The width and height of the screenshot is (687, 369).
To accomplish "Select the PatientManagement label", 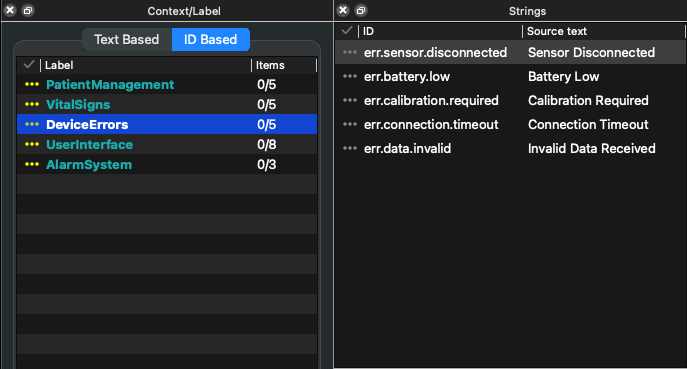I will (x=110, y=85).
